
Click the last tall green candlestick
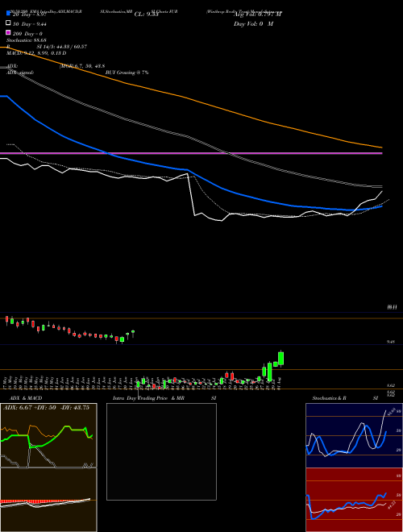click(x=280, y=358)
